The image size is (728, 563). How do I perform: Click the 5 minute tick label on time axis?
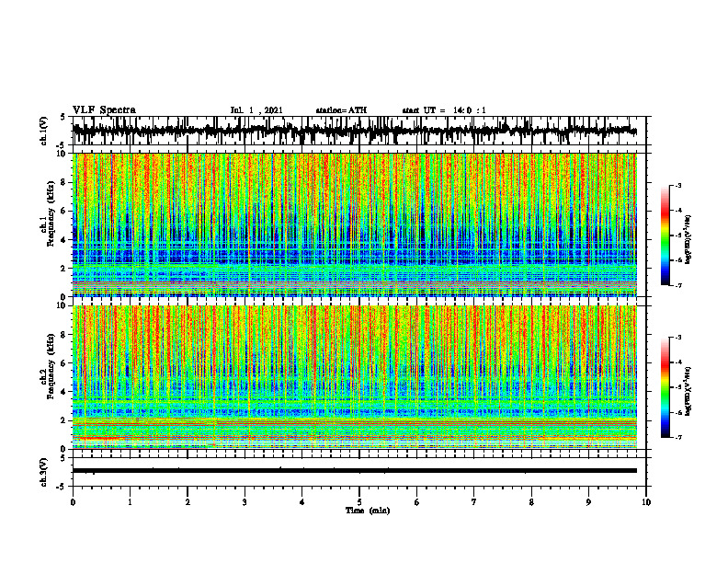[359, 502]
